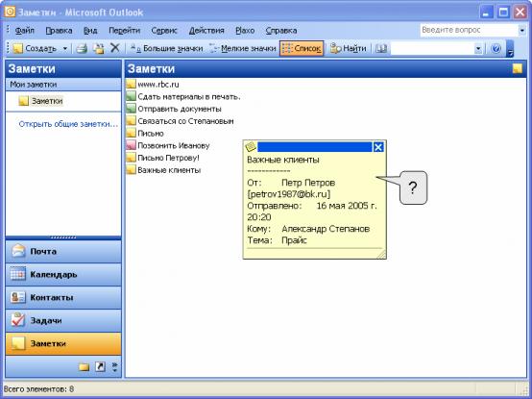The width and height of the screenshot is (532, 399).
Task: Open the Сервис menu
Action: click(164, 30)
